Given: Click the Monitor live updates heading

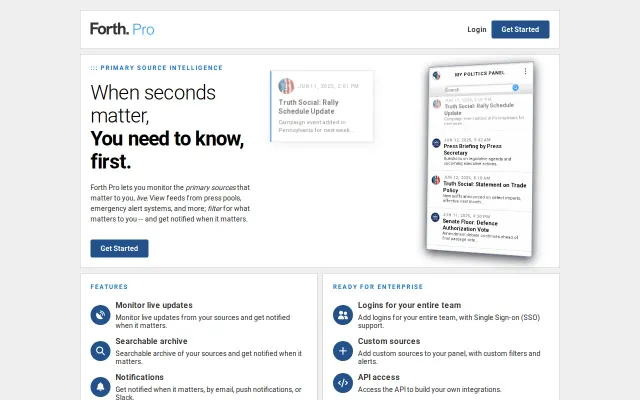Looking at the screenshot, I should pos(154,305).
